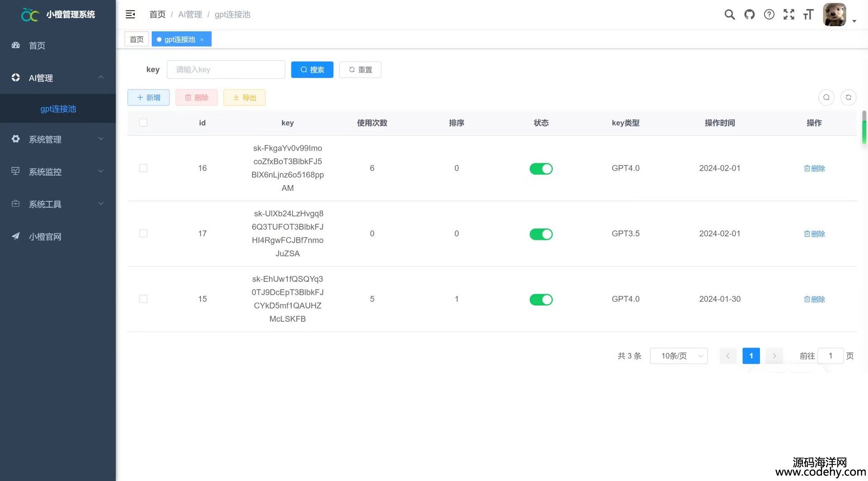Select gpt连接池 in the sidebar
This screenshot has height=481, width=868.
[58, 109]
